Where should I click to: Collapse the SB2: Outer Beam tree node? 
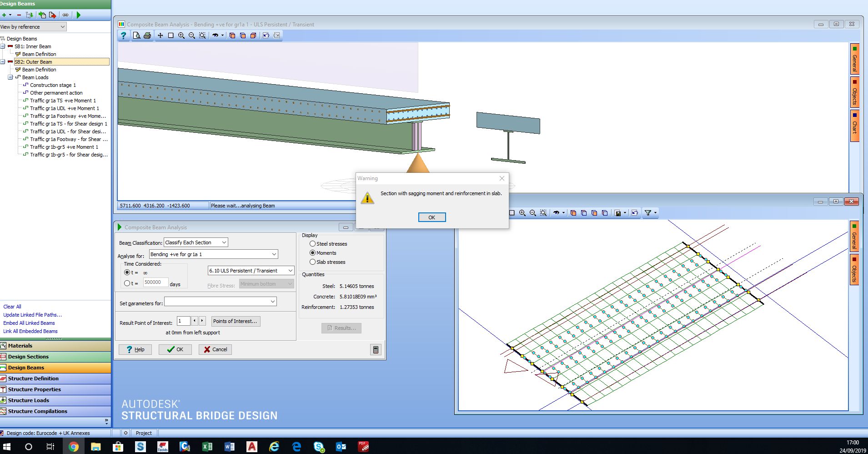pos(3,61)
